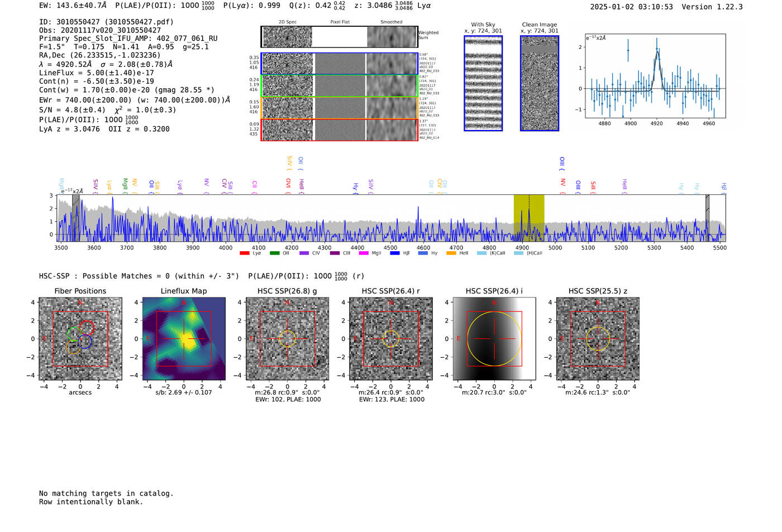Screen dimensions: 782x532
Task: Click the magenta MgII legend swatch
Action: click(364, 253)
